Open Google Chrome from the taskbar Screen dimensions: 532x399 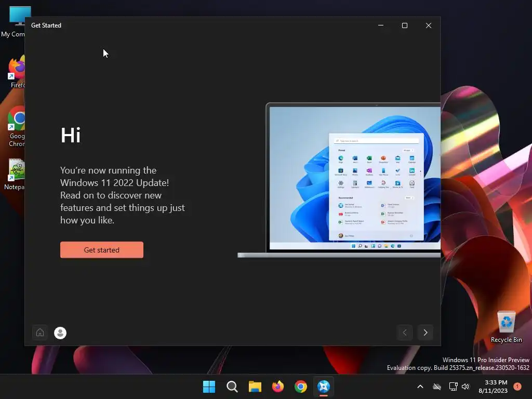301,387
